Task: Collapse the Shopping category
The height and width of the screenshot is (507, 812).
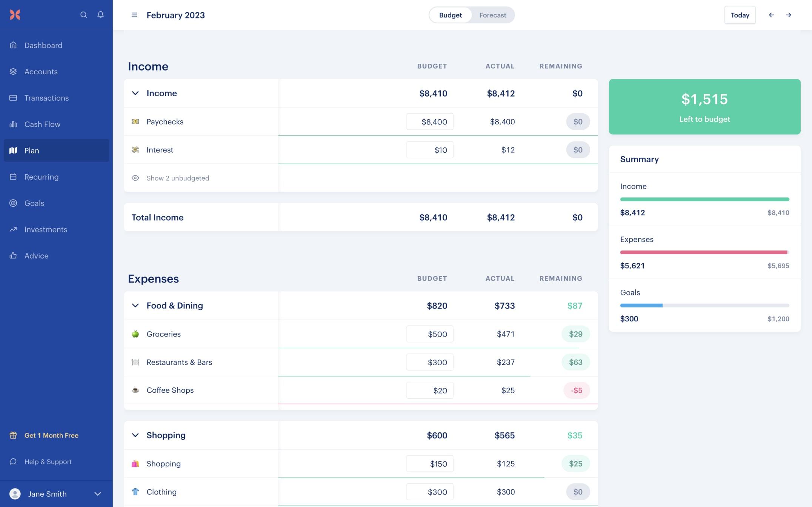Action: [135, 435]
